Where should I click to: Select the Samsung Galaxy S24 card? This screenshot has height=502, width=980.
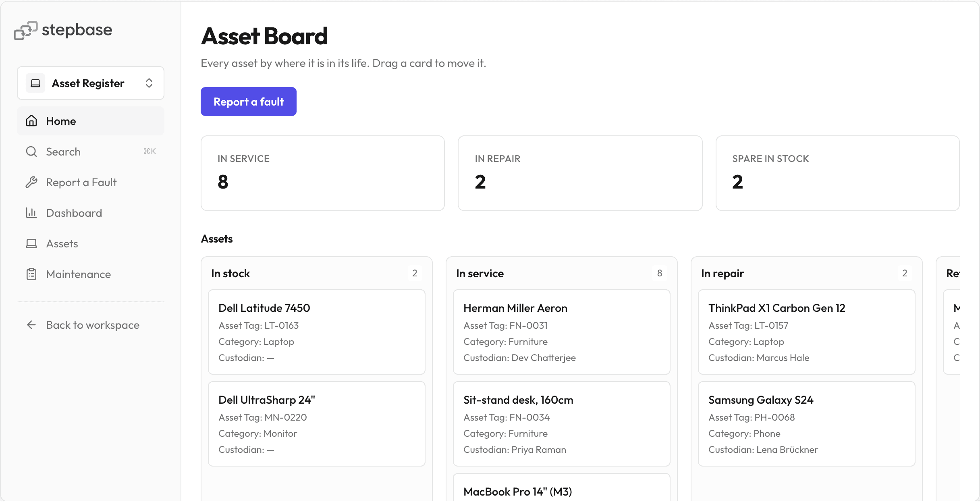pos(807,424)
